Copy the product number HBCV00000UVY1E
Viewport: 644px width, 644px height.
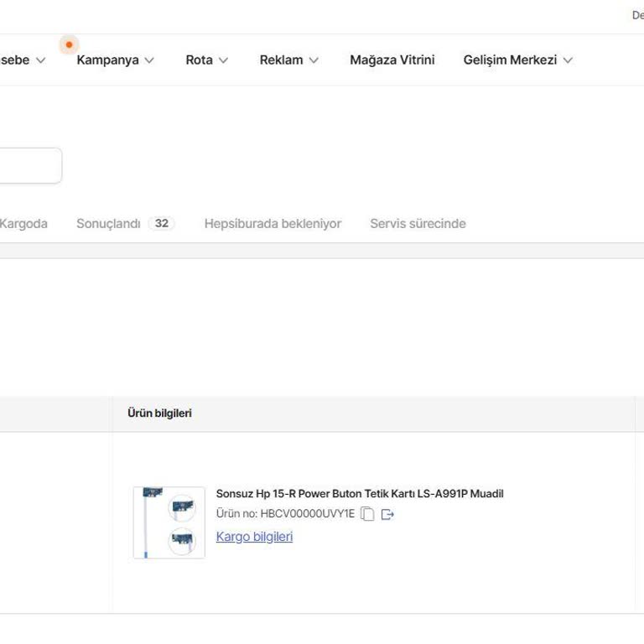click(367, 514)
